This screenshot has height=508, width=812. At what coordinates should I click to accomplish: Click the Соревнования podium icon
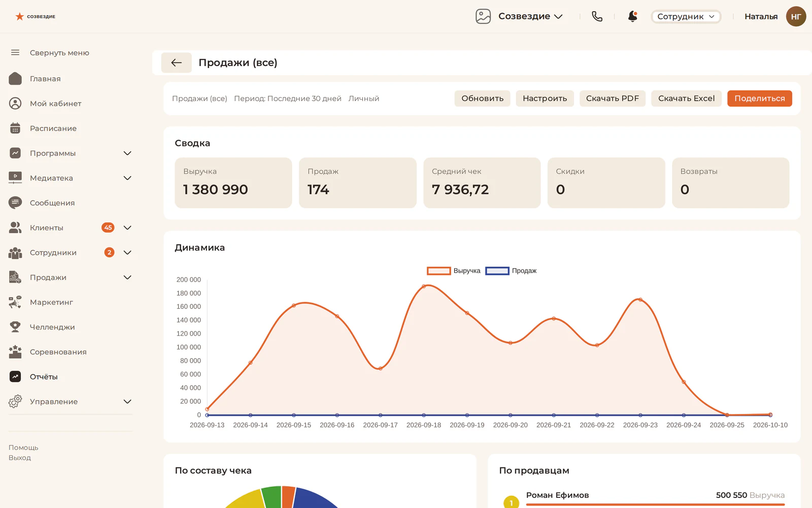tap(15, 352)
